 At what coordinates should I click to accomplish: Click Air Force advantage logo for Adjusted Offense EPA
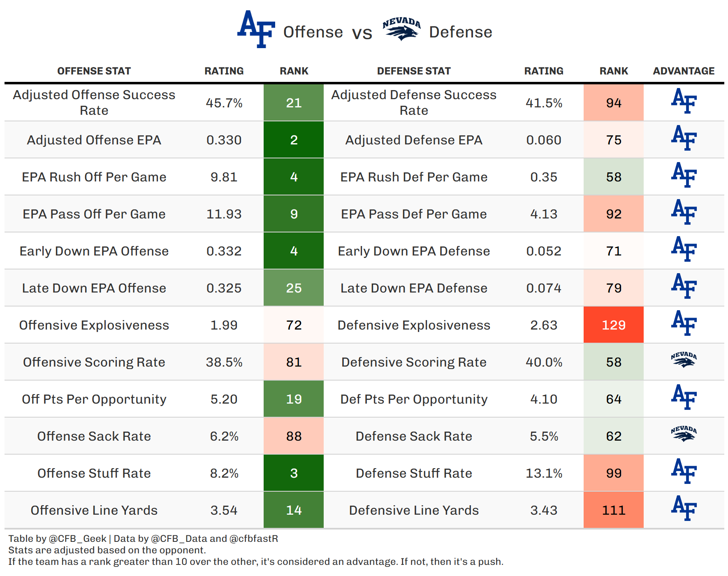pos(684,138)
